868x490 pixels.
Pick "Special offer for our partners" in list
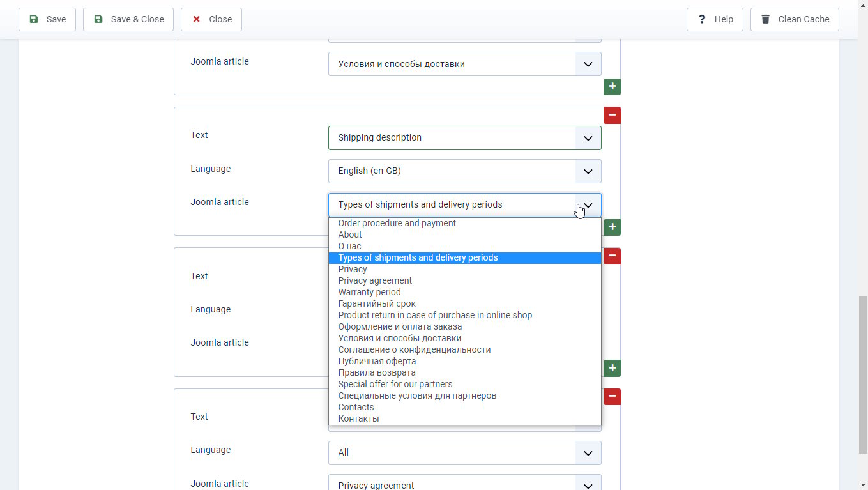395,384
